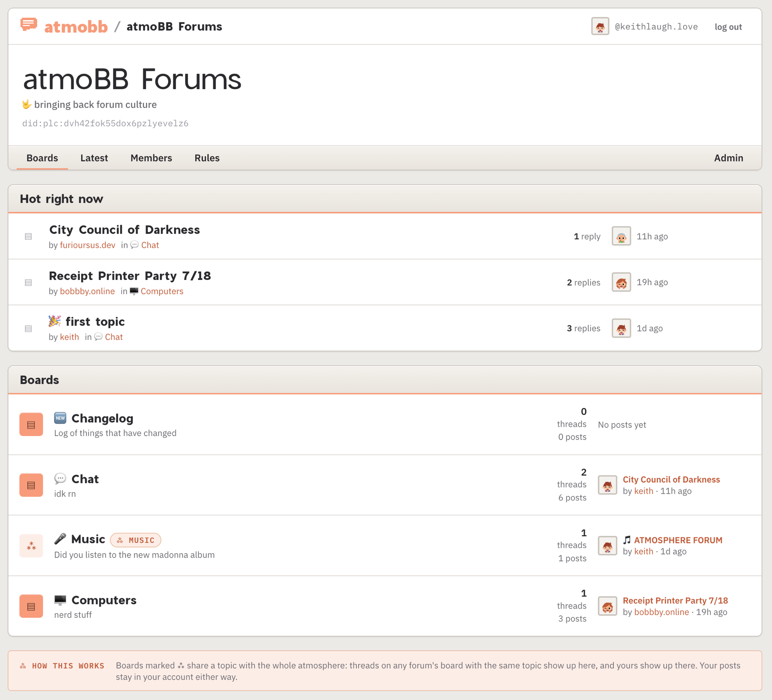Open ATMOSPHERE FORUM thread link
Viewport: 772px width, 700px height.
tap(678, 540)
